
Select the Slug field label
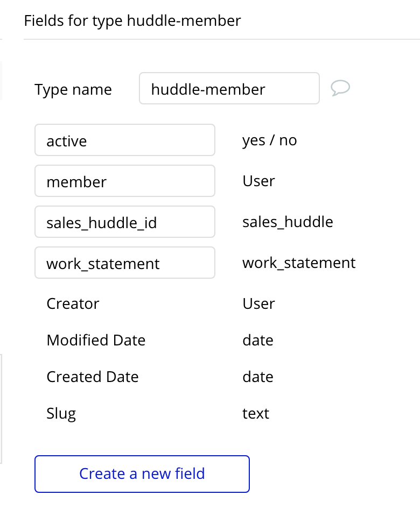(61, 414)
